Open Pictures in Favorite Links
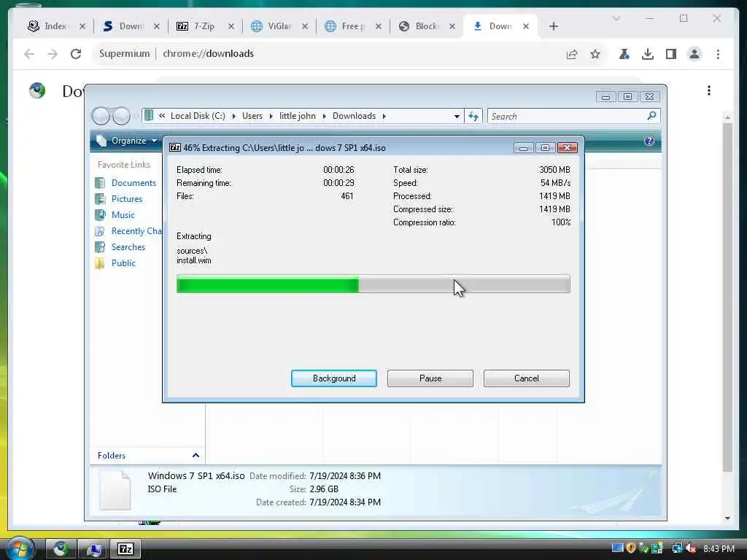 (127, 199)
